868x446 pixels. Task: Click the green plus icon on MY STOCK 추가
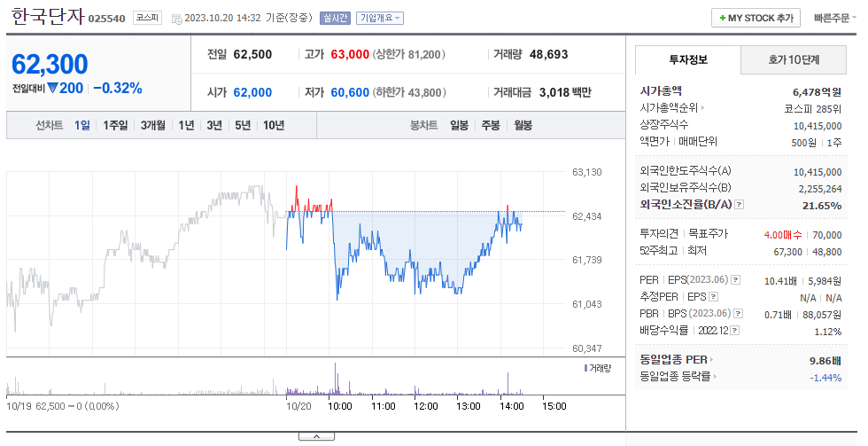pyautogui.click(x=722, y=19)
